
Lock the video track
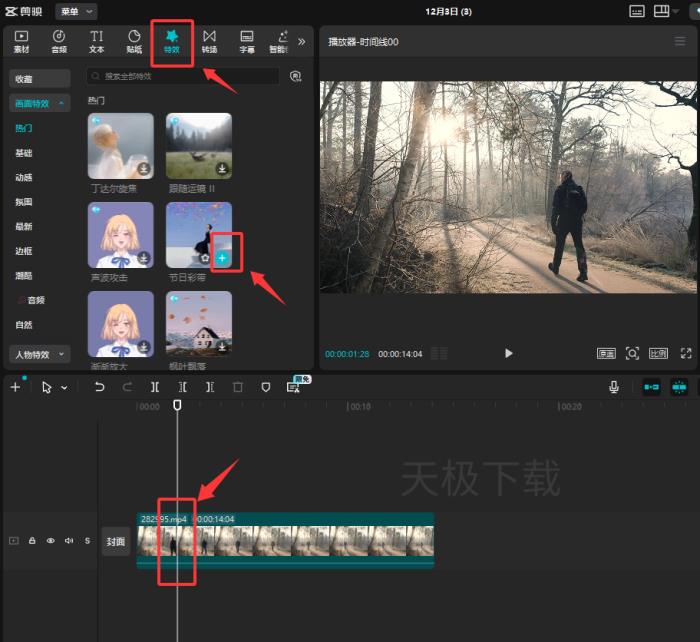[x=32, y=541]
